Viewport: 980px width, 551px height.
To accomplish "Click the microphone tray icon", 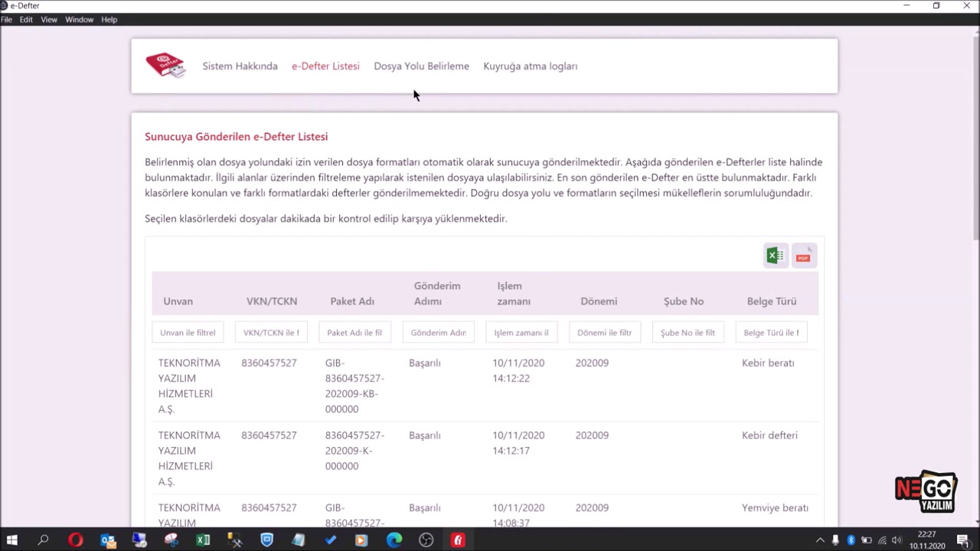I will pyautogui.click(x=835, y=540).
